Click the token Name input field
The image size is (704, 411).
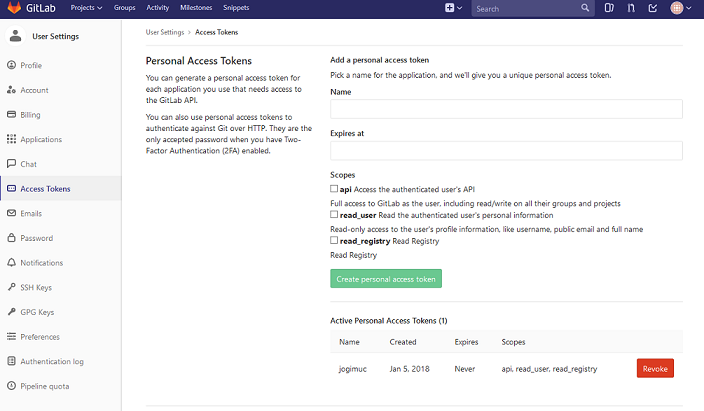(506, 109)
